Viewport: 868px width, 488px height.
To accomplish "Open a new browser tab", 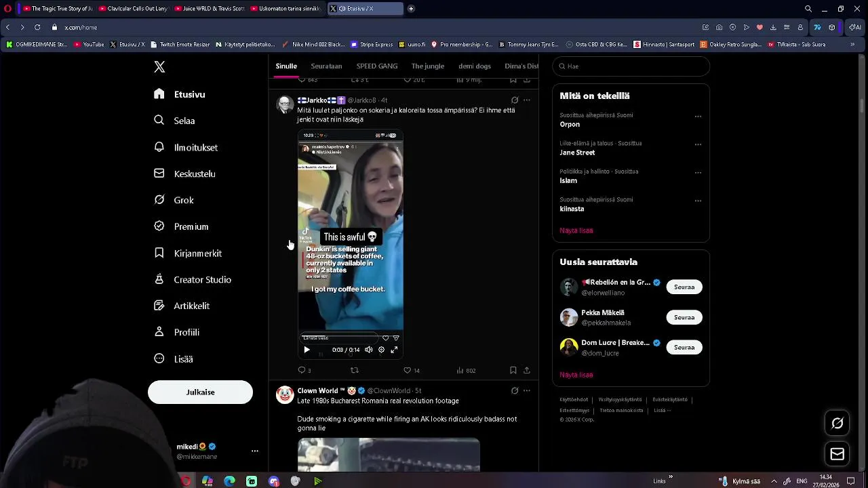I will (x=411, y=9).
